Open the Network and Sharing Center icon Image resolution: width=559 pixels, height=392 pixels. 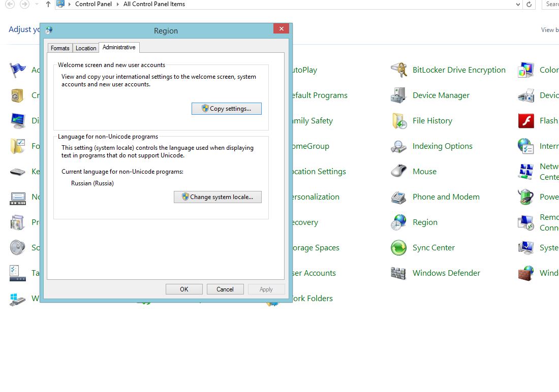click(526, 172)
